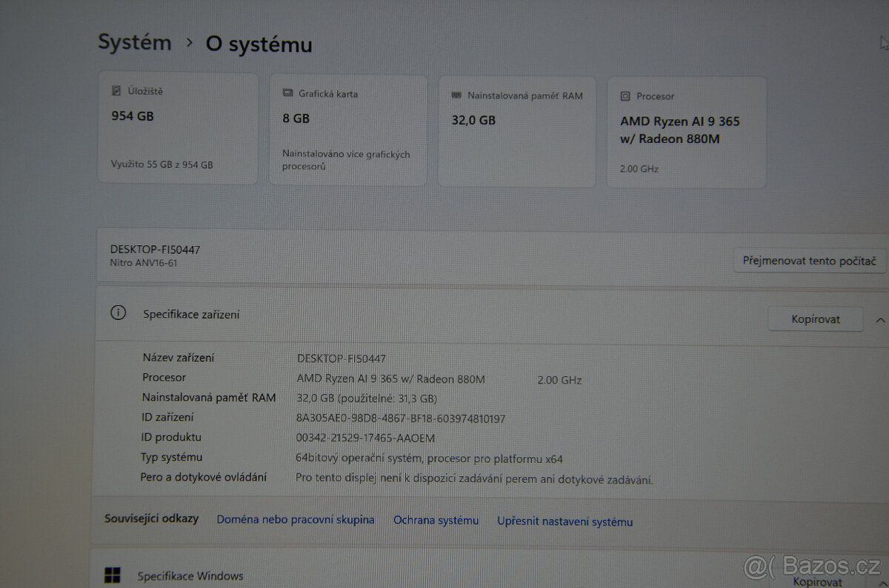The image size is (889, 588).
Task: Collapse the Specifikace zařízení section
Action: pos(880,319)
